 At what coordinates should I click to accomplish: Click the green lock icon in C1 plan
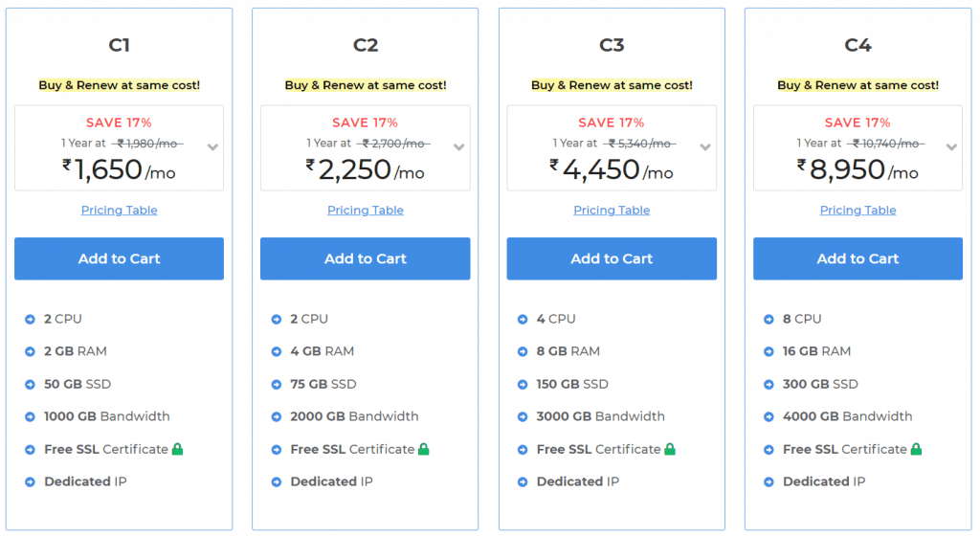(178, 449)
